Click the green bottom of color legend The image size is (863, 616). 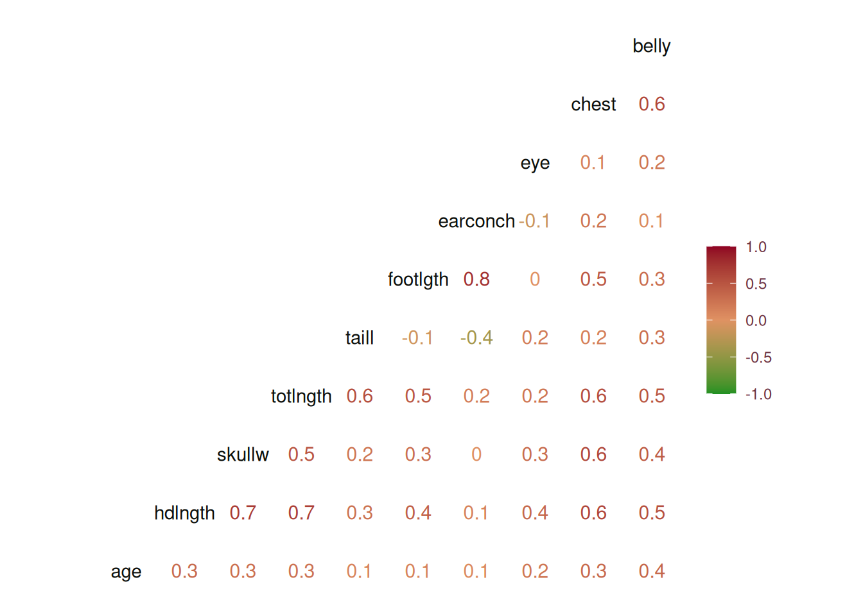click(721, 388)
